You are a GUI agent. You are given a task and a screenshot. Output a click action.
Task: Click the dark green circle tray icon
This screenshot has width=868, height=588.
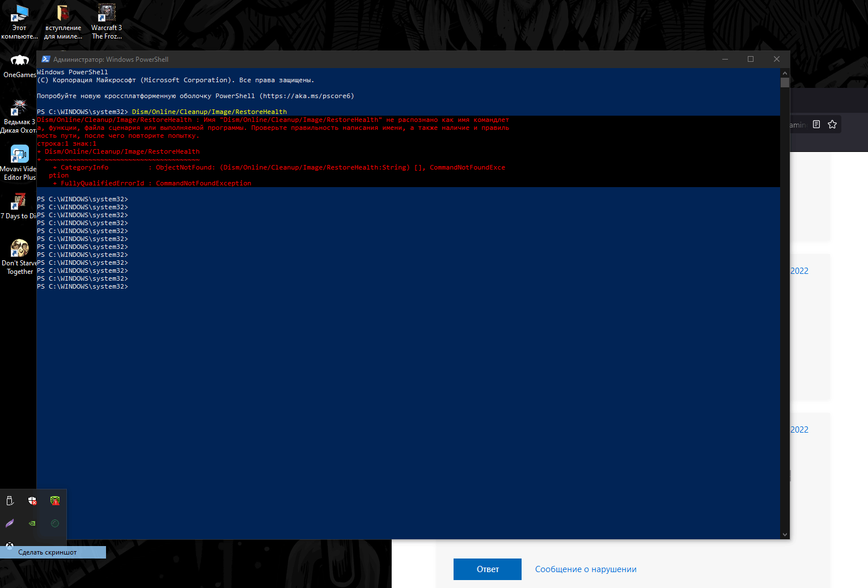click(55, 523)
